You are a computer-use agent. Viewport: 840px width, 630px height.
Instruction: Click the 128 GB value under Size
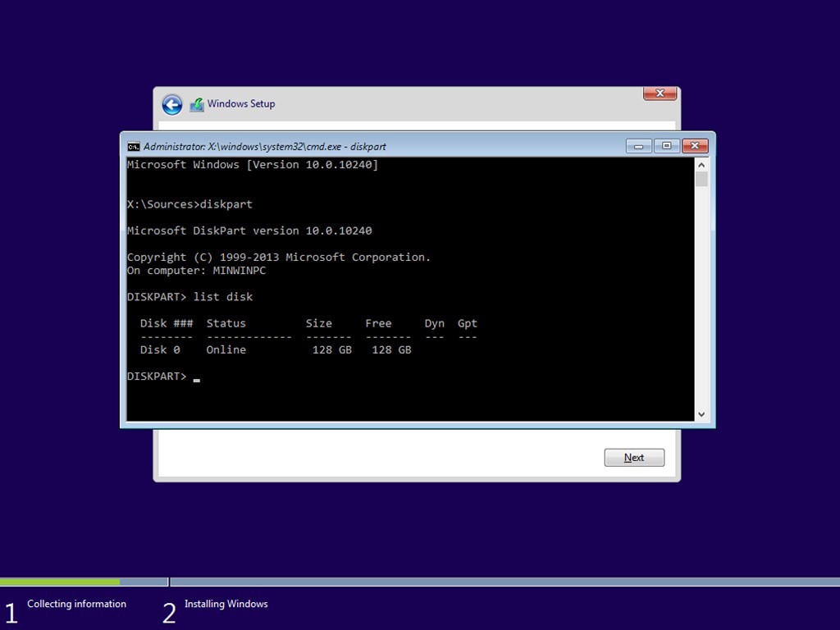tap(332, 349)
